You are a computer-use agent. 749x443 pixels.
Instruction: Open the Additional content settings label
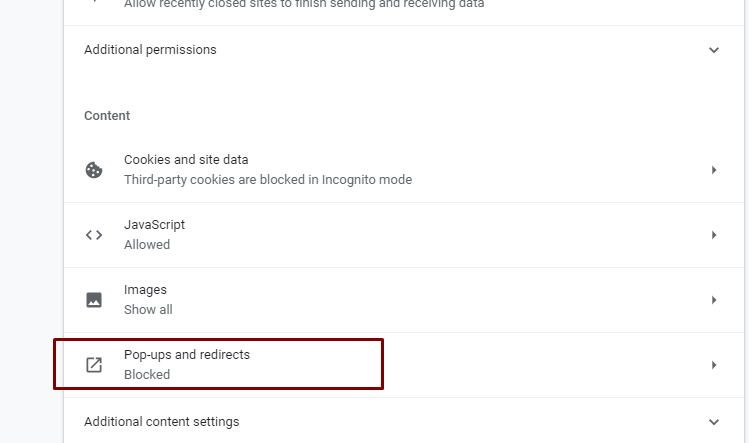click(x=161, y=422)
